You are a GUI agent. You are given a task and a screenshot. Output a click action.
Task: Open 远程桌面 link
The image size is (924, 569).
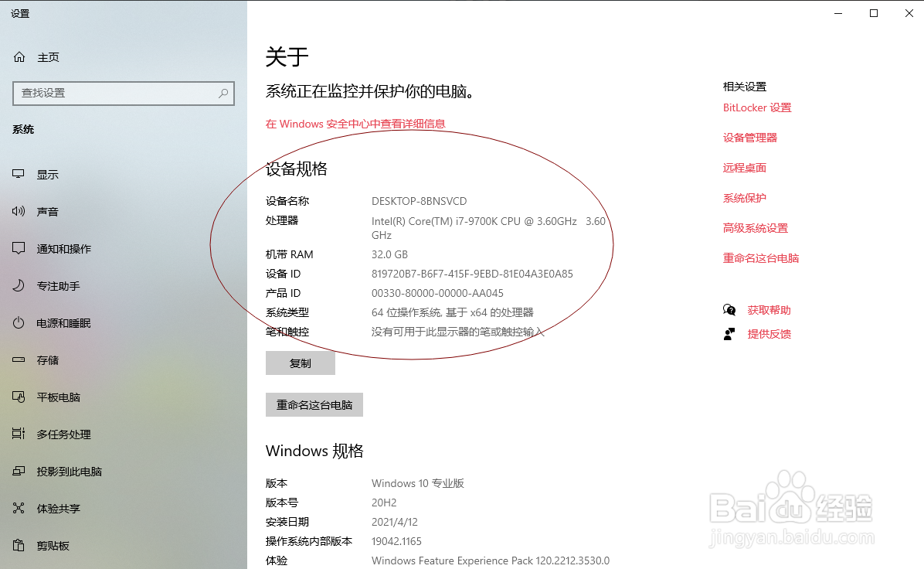[745, 168]
